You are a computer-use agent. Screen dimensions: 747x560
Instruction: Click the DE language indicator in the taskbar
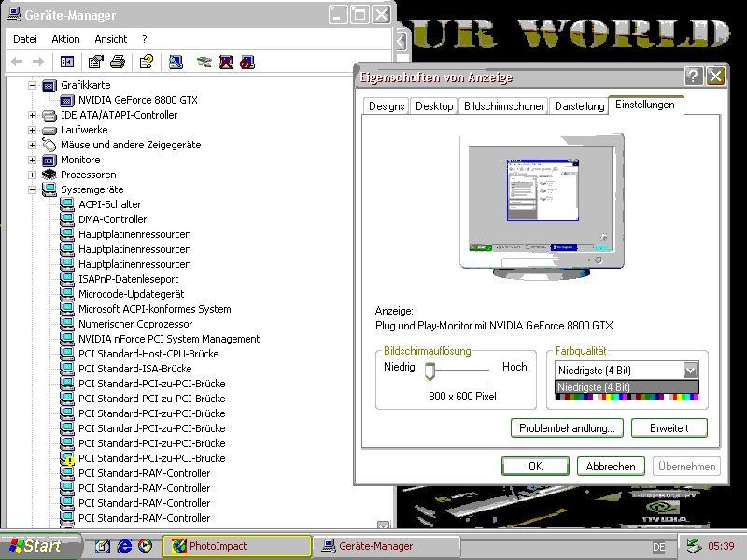click(x=659, y=547)
